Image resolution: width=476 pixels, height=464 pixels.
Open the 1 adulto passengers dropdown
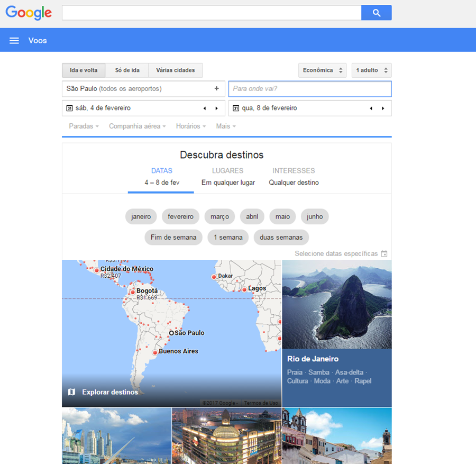point(371,70)
